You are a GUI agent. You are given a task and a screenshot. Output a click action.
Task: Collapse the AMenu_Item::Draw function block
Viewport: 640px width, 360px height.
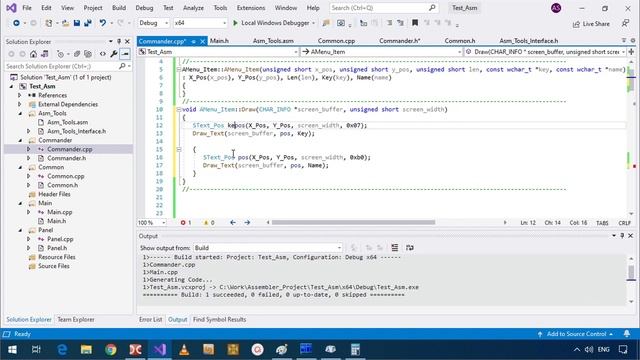178,109
